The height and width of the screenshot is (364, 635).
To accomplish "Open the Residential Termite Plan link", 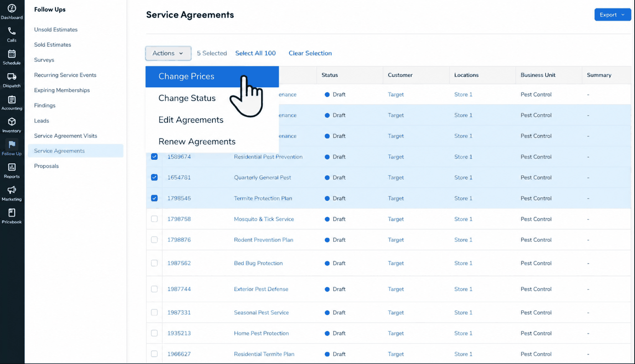I will (x=264, y=354).
